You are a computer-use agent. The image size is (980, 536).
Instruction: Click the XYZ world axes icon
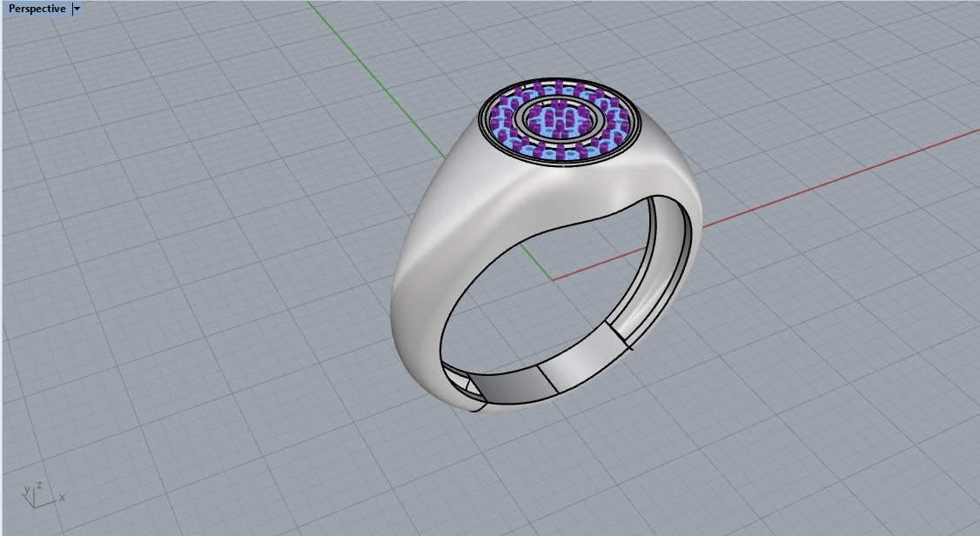(43, 496)
